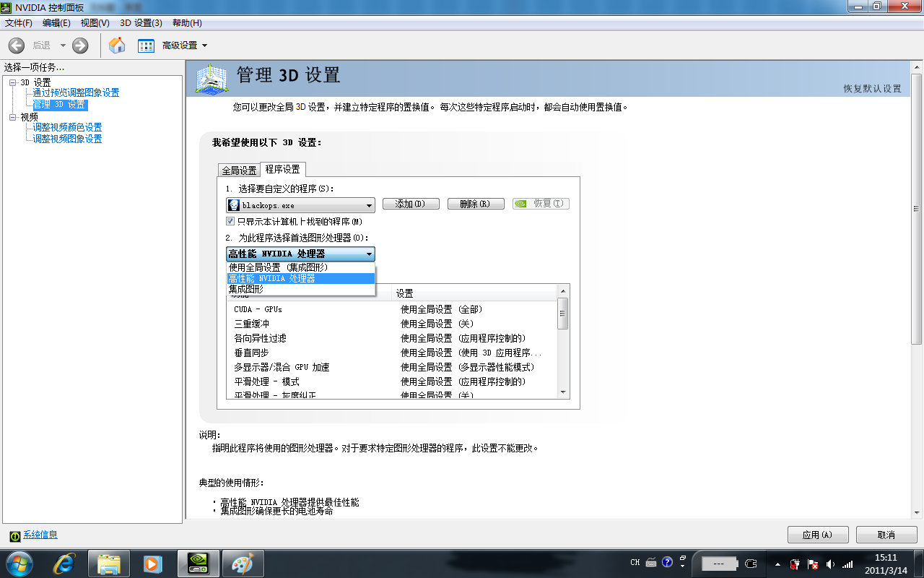Click the settings list scrollbar thumb

coord(563,314)
